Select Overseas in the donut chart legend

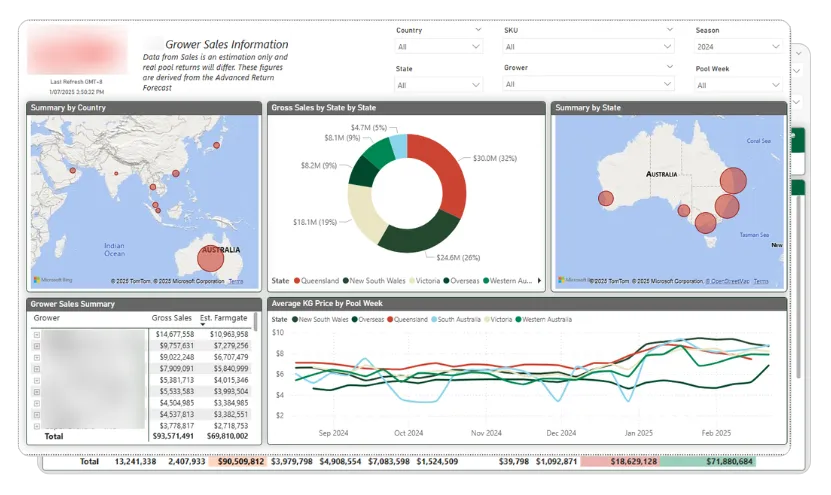click(462, 281)
